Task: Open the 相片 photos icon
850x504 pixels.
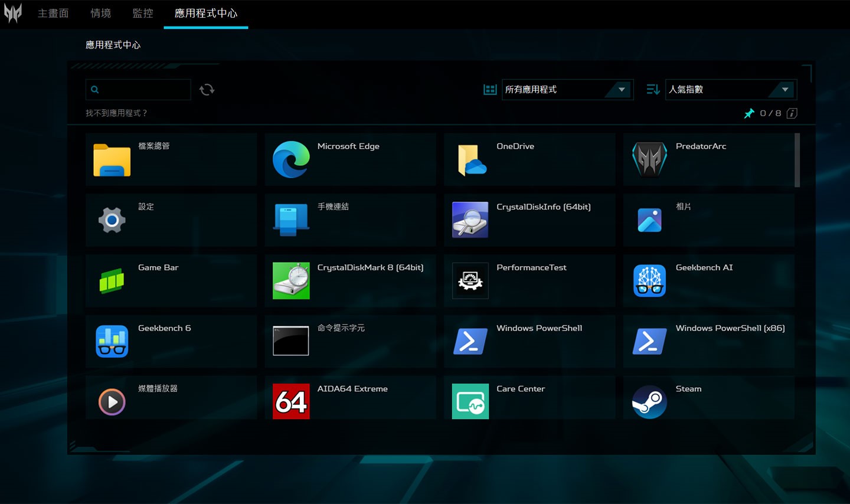Action: point(649,220)
